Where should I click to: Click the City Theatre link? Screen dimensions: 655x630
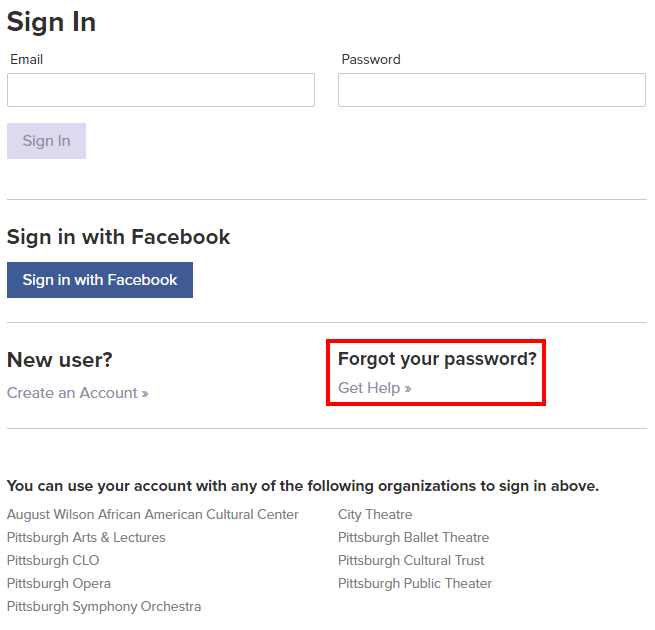[x=375, y=515]
